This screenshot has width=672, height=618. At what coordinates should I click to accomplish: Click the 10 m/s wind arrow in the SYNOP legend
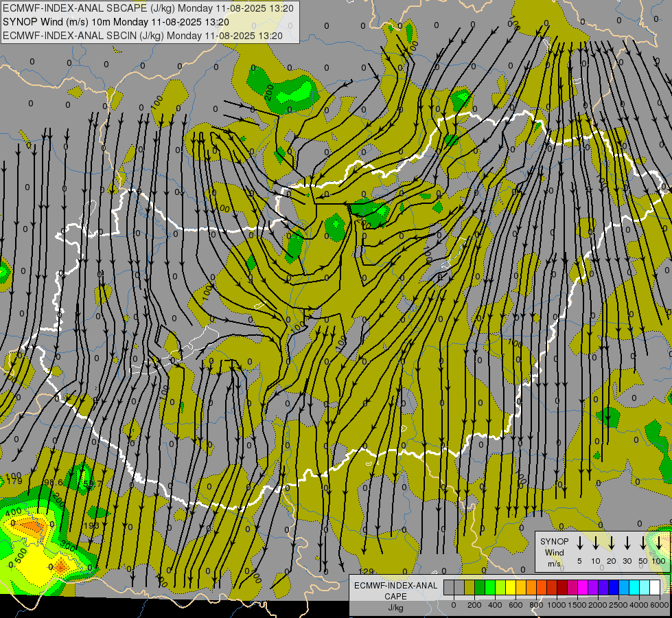tap(595, 543)
